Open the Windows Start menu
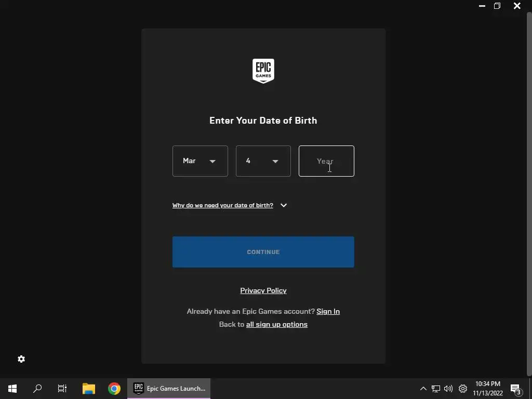Image resolution: width=532 pixels, height=399 pixels. [12, 389]
